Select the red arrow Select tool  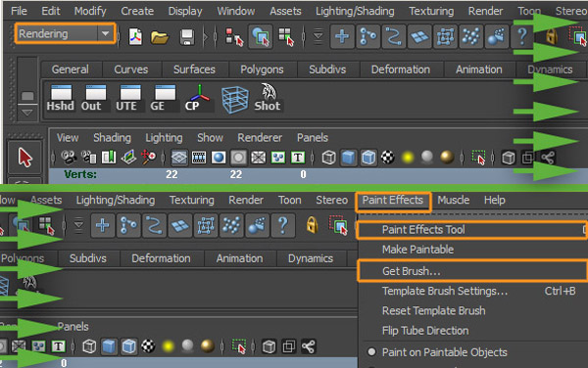(24, 157)
